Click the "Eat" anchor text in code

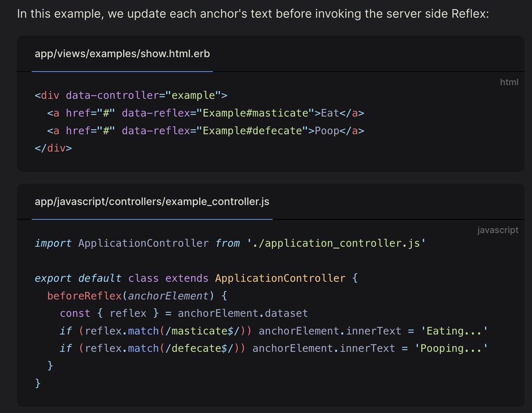click(x=330, y=113)
